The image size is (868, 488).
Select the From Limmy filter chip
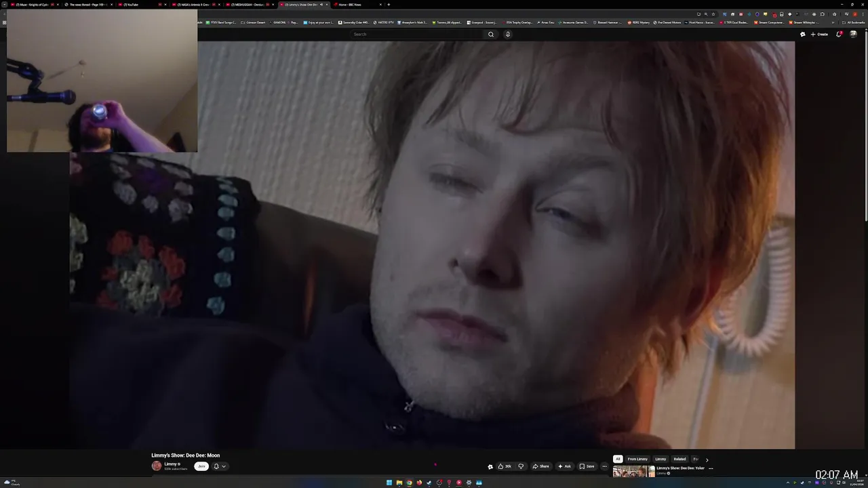637,459
